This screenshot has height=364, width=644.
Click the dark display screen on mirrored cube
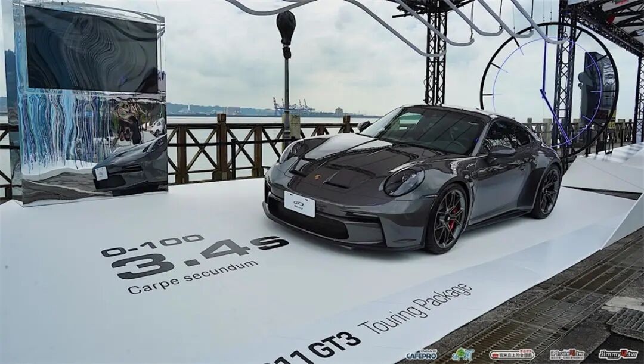pos(91,49)
